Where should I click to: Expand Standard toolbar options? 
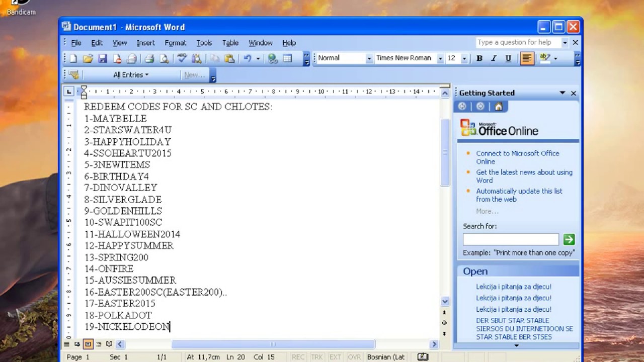(306, 59)
